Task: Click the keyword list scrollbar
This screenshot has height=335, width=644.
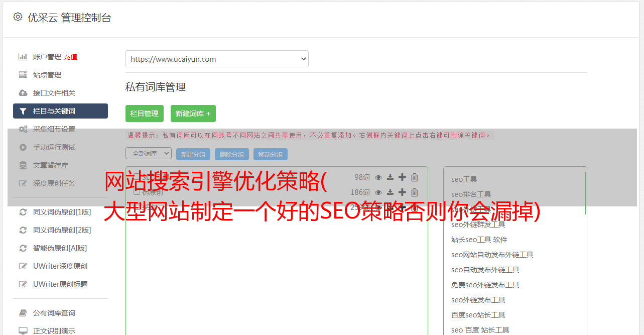Action: (x=585, y=193)
